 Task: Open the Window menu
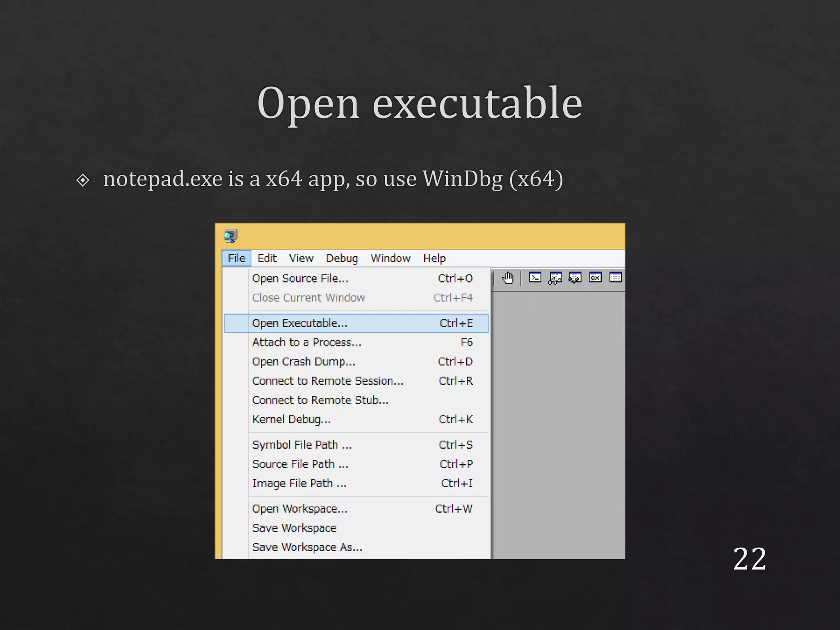(x=390, y=258)
